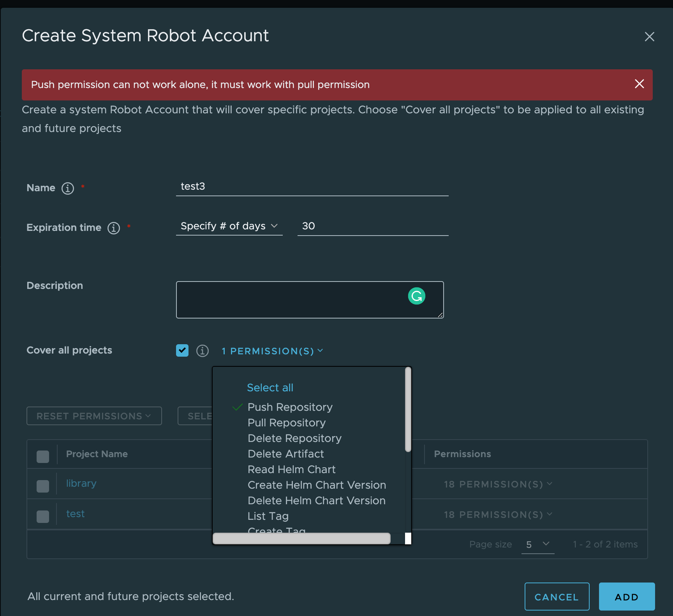Image resolution: width=673 pixels, height=616 pixels.
Task: Click the days input showing 30
Action: click(x=373, y=226)
